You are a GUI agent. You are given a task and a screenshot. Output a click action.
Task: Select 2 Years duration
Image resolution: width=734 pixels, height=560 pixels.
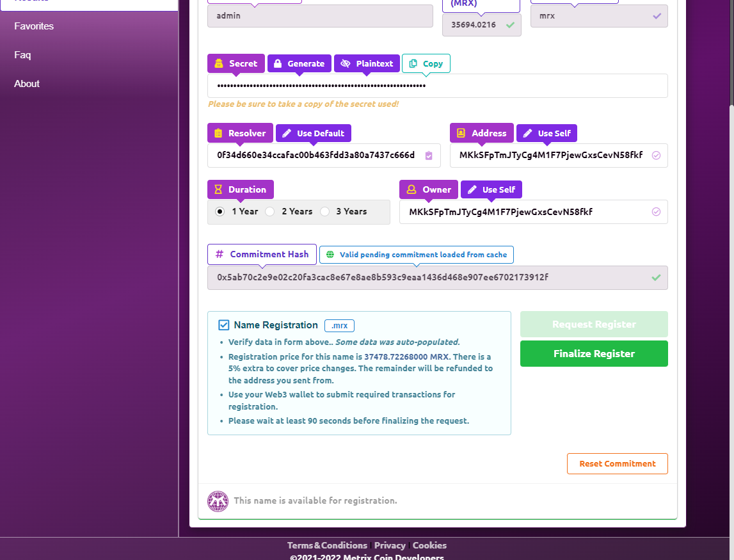[x=270, y=212]
